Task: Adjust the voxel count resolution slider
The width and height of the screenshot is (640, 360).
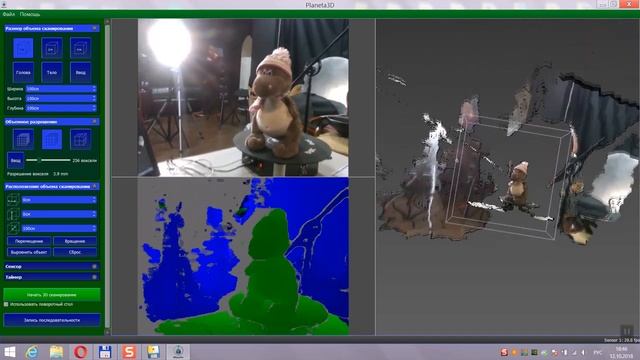Action: coord(48,160)
